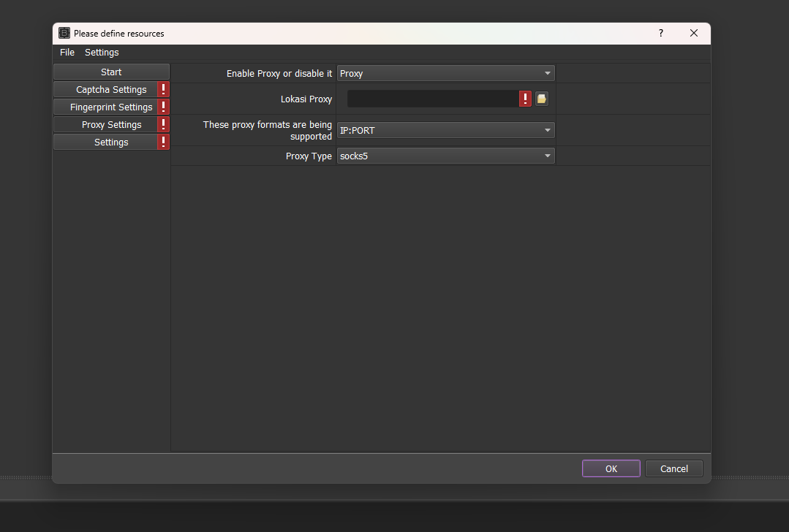Open the Settings menu
The image size is (789, 532).
click(101, 52)
